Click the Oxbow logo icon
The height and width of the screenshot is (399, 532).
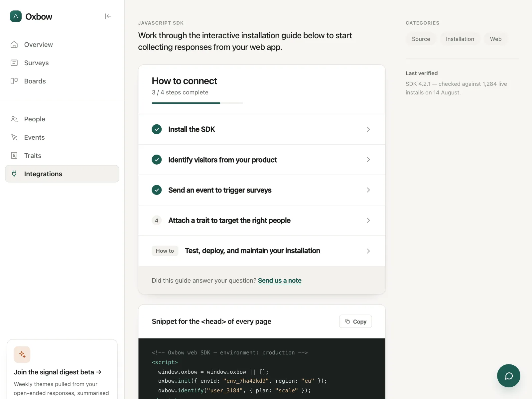pos(16,16)
